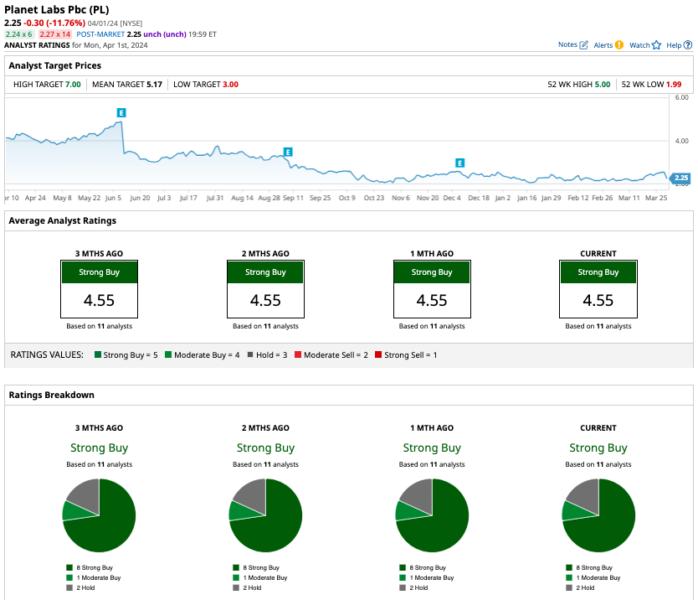Viewport: 698px width, 600px height.
Task: Click the June earnings E marker on chart
Action: (121, 113)
